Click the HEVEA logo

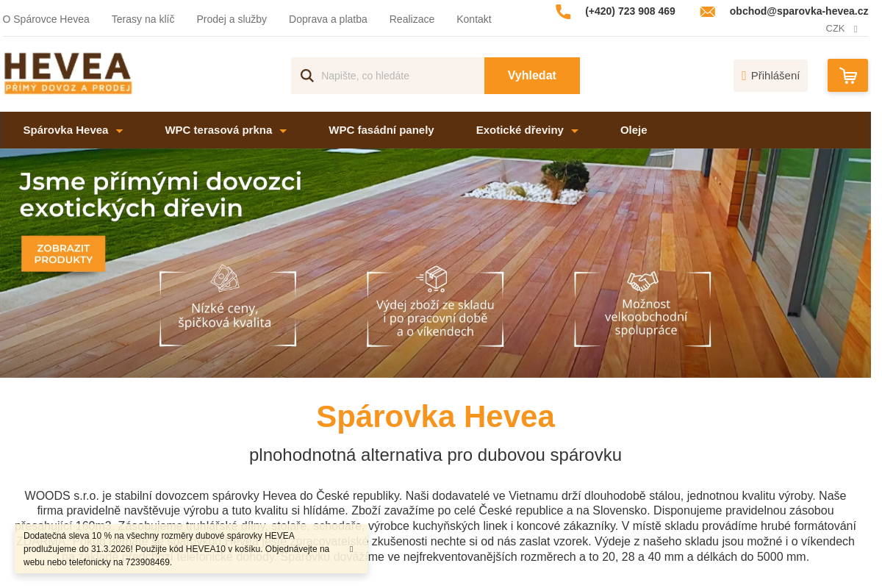click(x=67, y=74)
